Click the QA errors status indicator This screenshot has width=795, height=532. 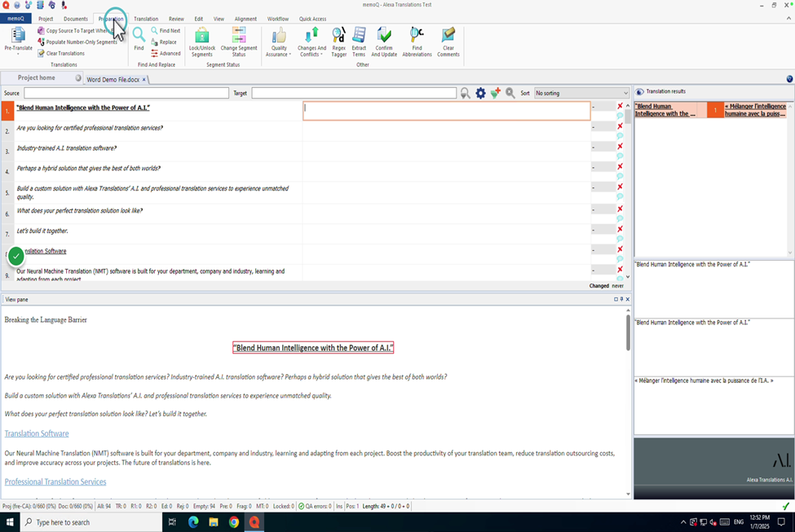pyautogui.click(x=315, y=506)
